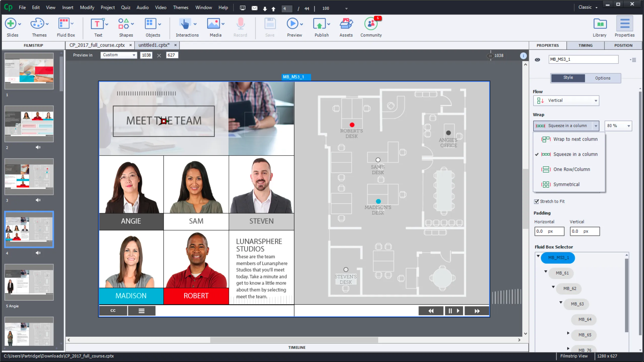
Task: Mute audio on slide 2 thumbnail
Action: click(38, 147)
